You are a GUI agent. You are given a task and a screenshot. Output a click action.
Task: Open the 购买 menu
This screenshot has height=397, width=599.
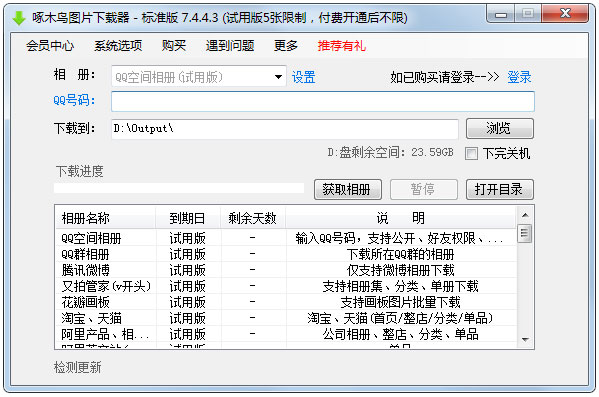point(174,46)
